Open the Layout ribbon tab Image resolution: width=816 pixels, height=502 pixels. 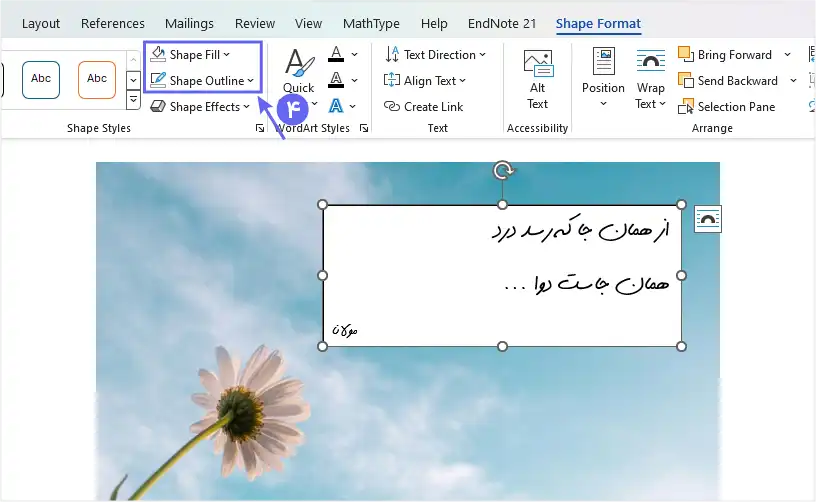pos(41,23)
